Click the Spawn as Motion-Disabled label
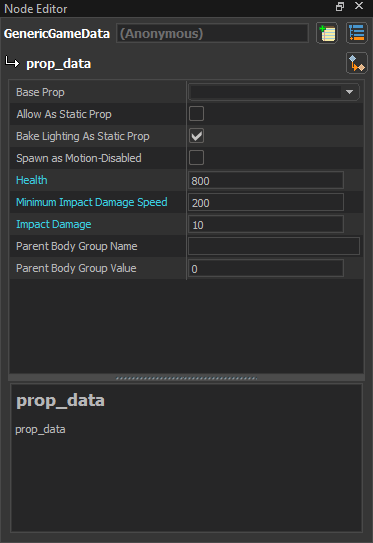The image size is (373, 543). tap(79, 158)
